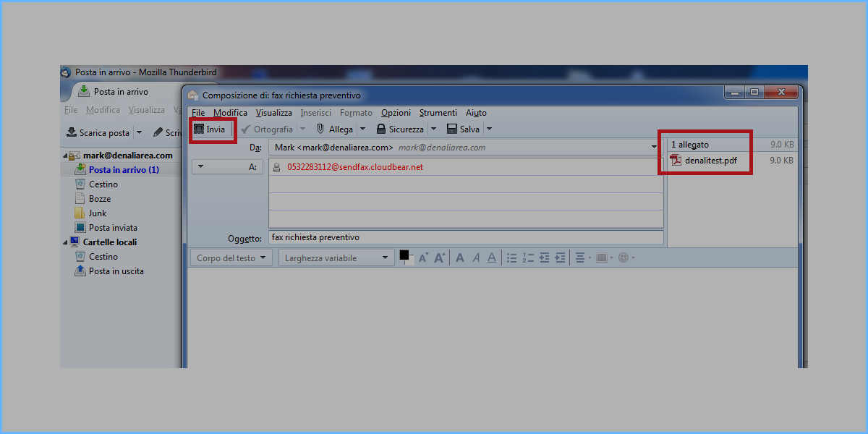The width and height of the screenshot is (868, 434).
Task: Open the insert image menu icon
Action: (604, 258)
